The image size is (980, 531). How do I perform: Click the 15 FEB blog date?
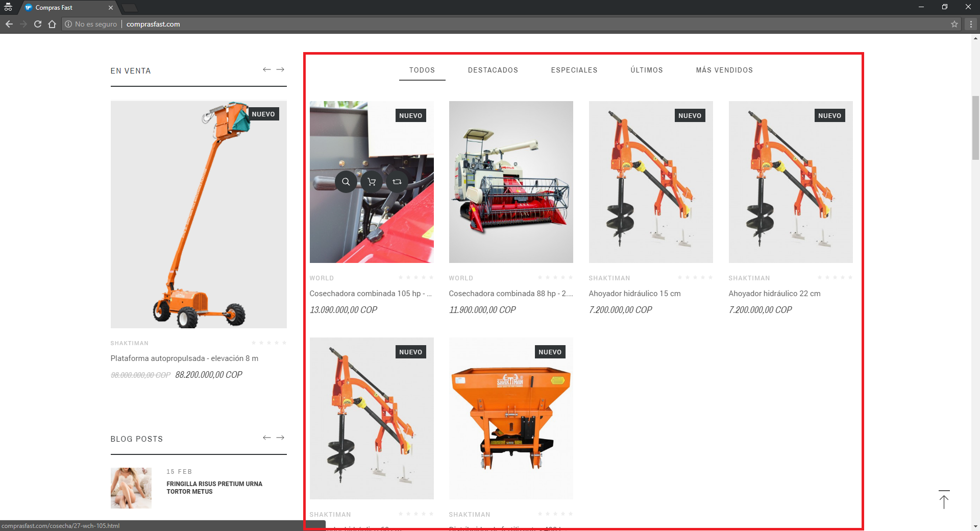(179, 472)
